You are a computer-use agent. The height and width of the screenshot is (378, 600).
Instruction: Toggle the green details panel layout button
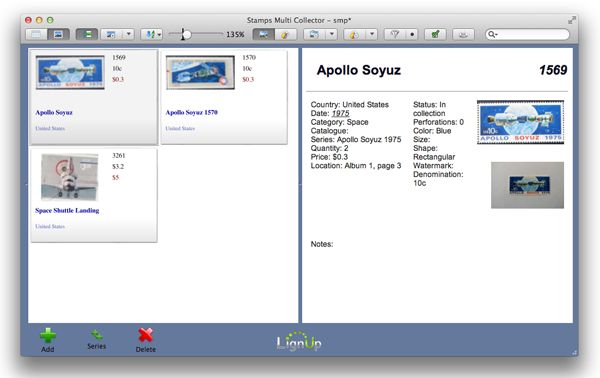[87, 34]
